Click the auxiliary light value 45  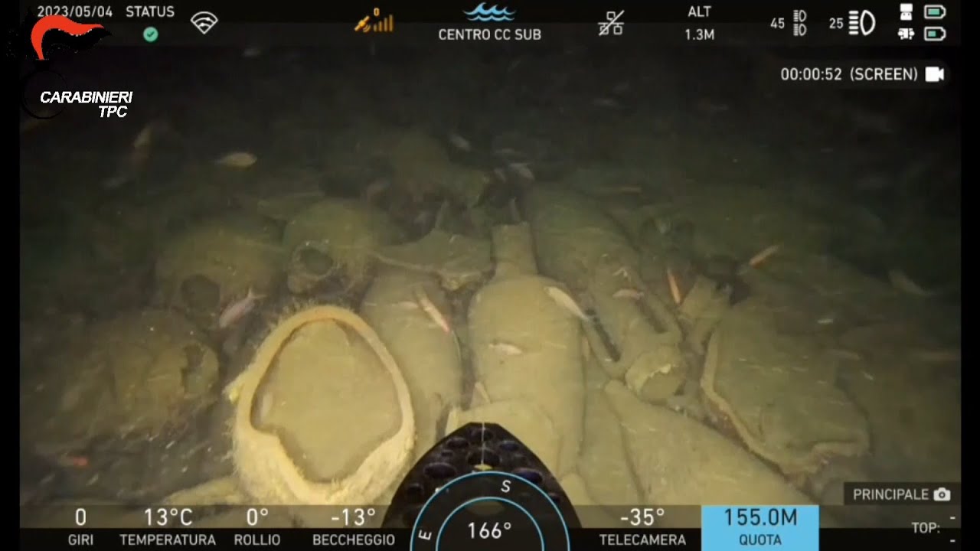(x=778, y=24)
